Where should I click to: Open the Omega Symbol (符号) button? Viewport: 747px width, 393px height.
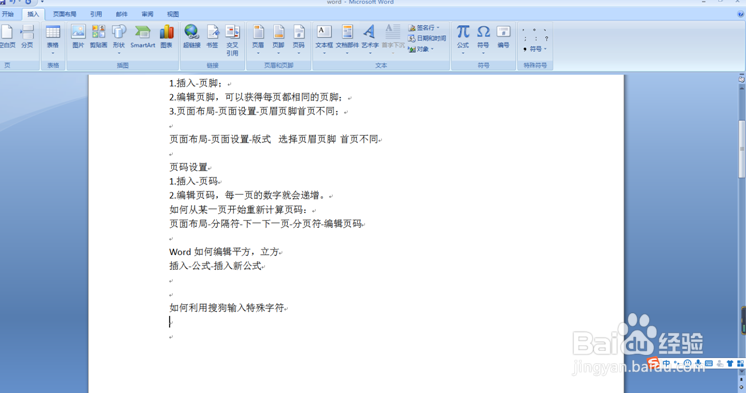(483, 37)
